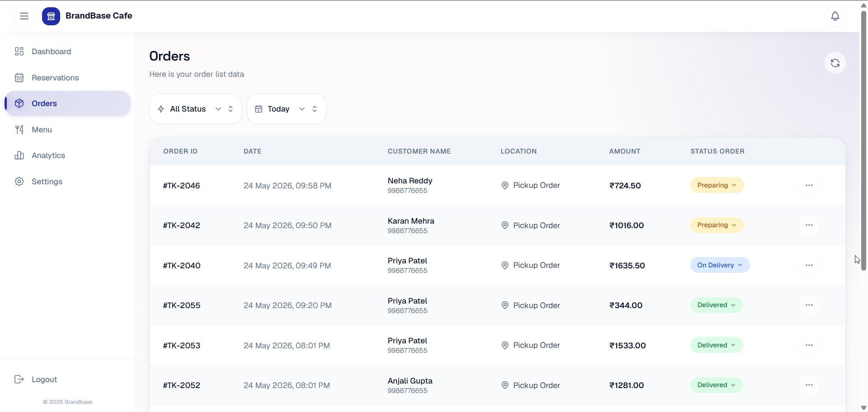868x412 pixels.
Task: Toggle the sidebar hamburger menu
Action: (24, 16)
